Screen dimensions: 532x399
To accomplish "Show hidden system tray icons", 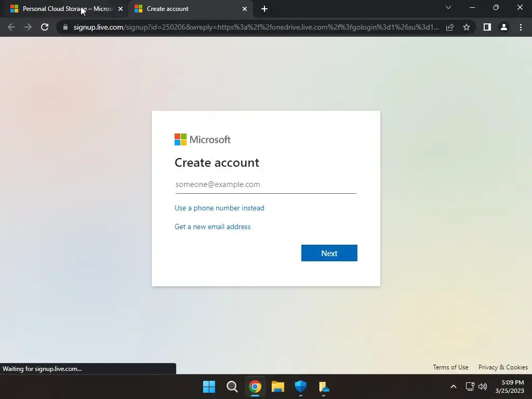I will (453, 387).
